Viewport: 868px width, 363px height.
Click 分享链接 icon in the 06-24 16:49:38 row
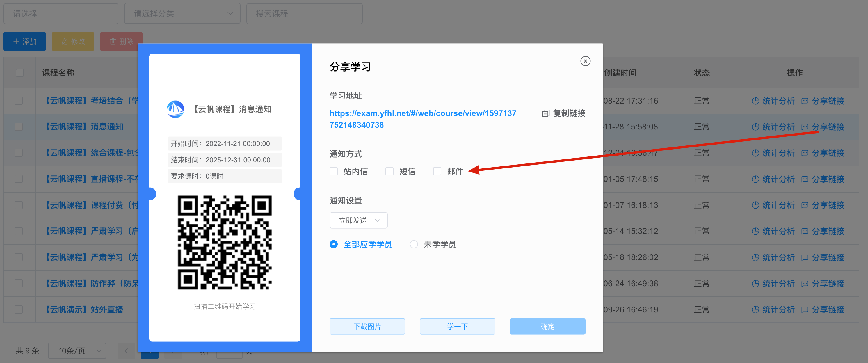805,284
